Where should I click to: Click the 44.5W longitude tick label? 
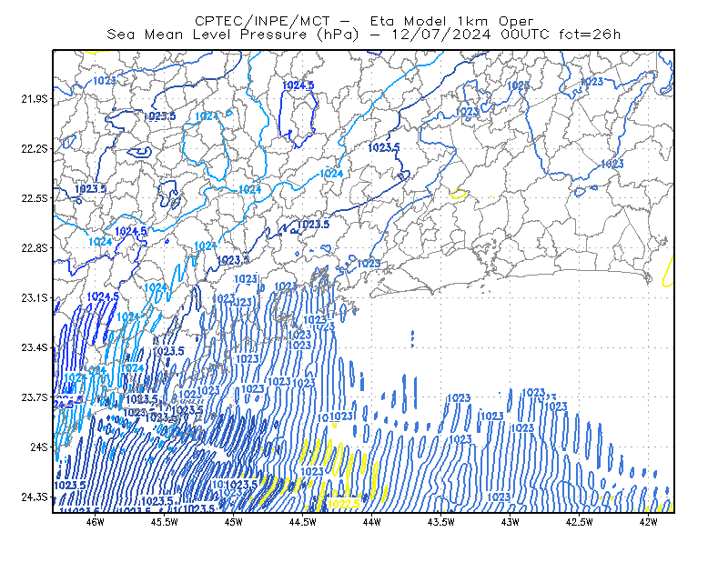coord(303,522)
